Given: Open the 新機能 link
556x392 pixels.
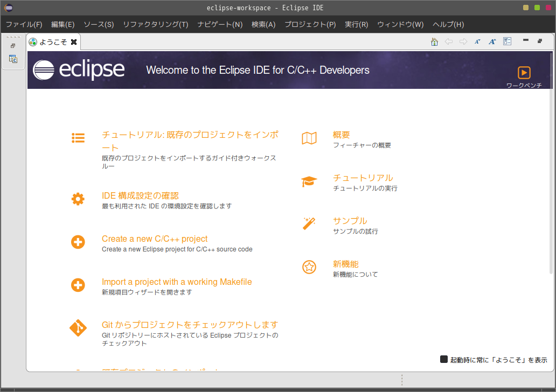Looking at the screenshot, I should click(345, 264).
